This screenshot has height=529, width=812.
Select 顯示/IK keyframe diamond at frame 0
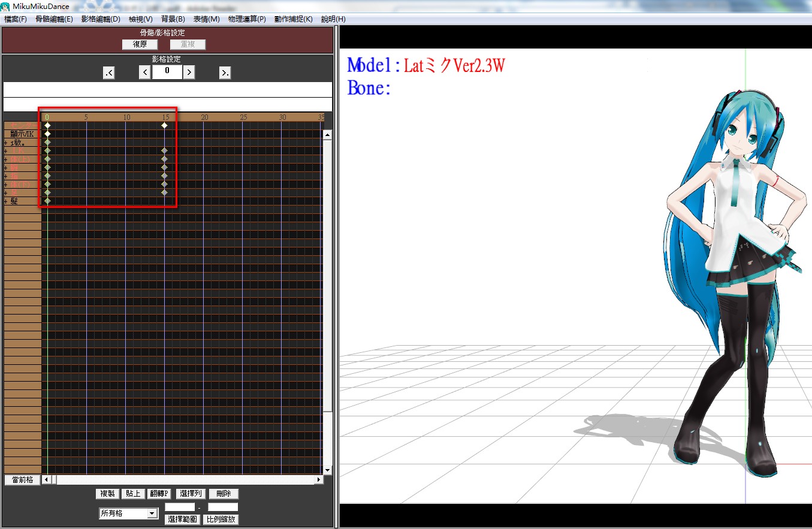click(x=47, y=134)
